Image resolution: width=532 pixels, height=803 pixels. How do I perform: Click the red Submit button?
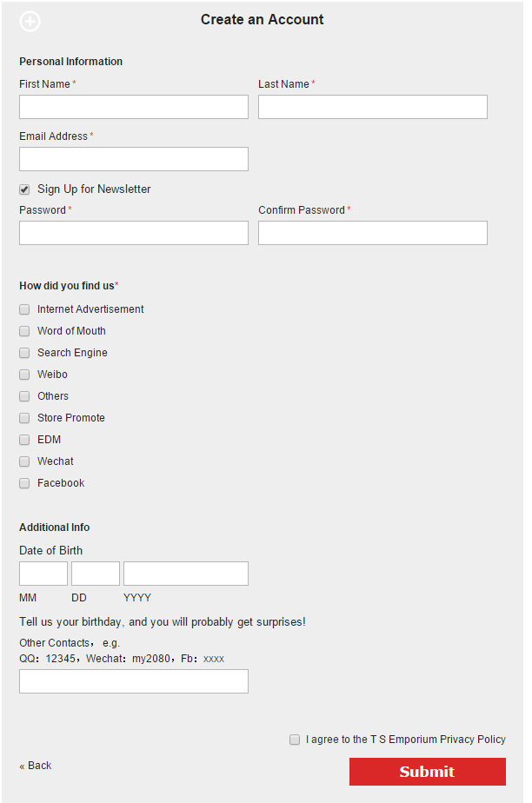point(428,772)
